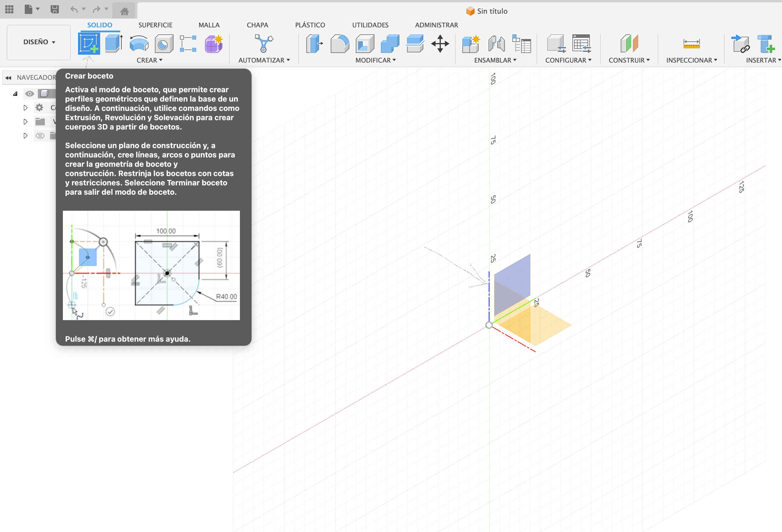The image size is (782, 532).
Task: Click the Automatizar fork-shaped icon
Action: click(x=264, y=44)
